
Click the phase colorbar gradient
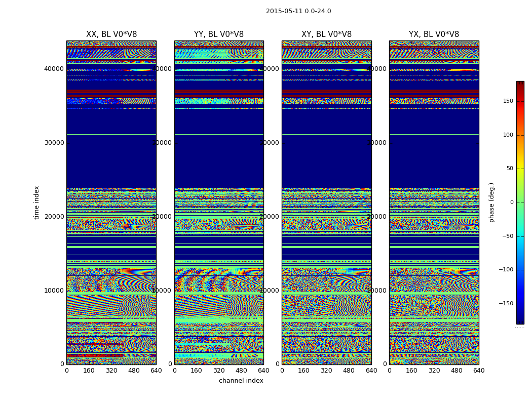coord(520,202)
